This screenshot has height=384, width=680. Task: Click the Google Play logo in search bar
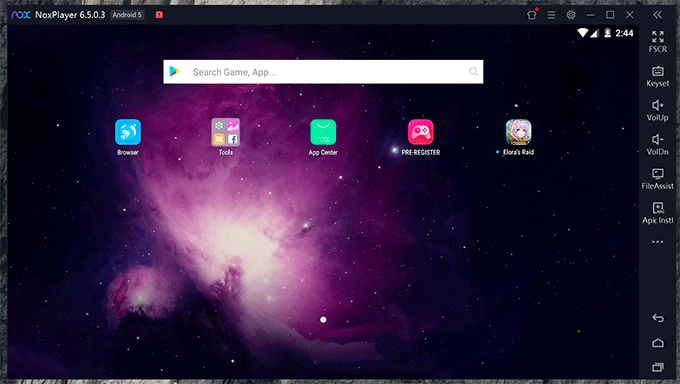[174, 72]
